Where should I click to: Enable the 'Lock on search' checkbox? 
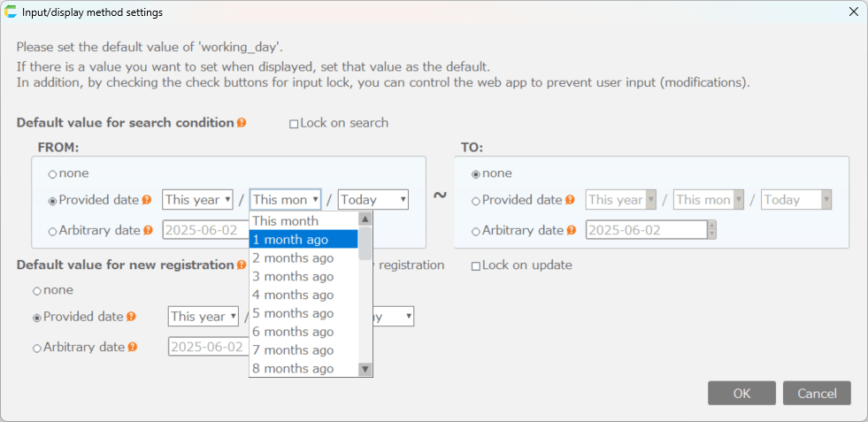295,124
